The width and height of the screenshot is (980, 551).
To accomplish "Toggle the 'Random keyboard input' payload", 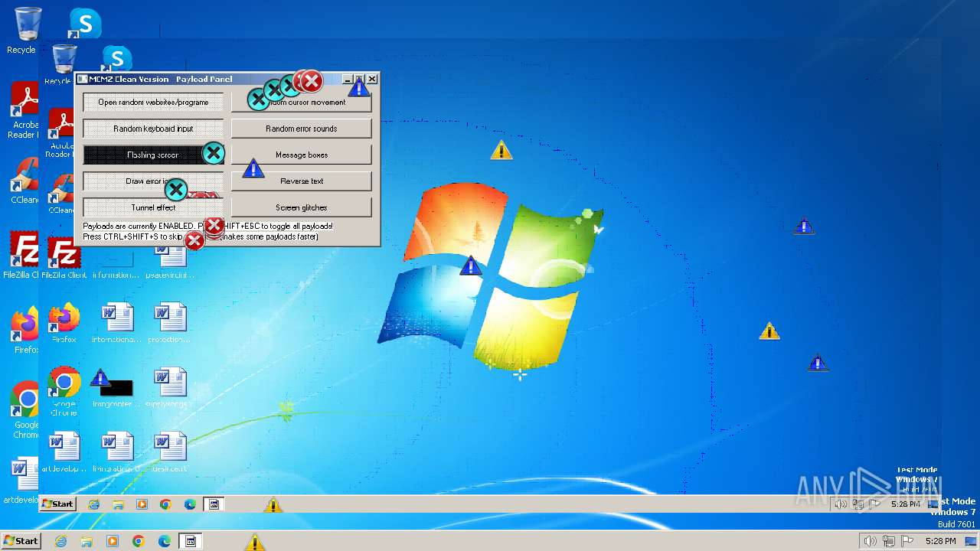I will tap(153, 129).
